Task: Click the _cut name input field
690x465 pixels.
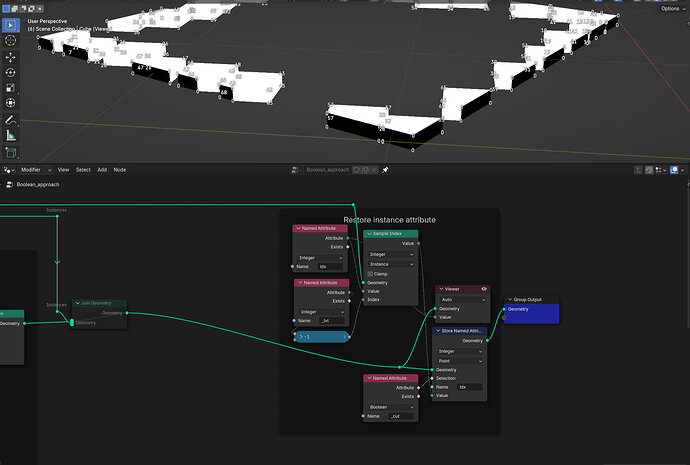Action: pos(401,416)
